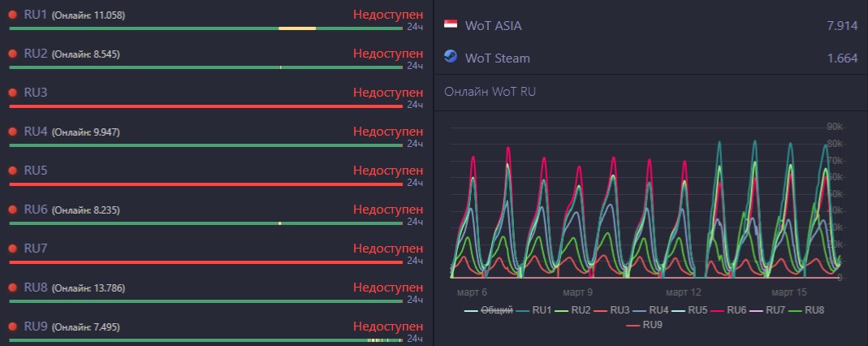The image size is (868, 346).
Task: Click the RU7 red uptime bar
Action: click(206, 262)
